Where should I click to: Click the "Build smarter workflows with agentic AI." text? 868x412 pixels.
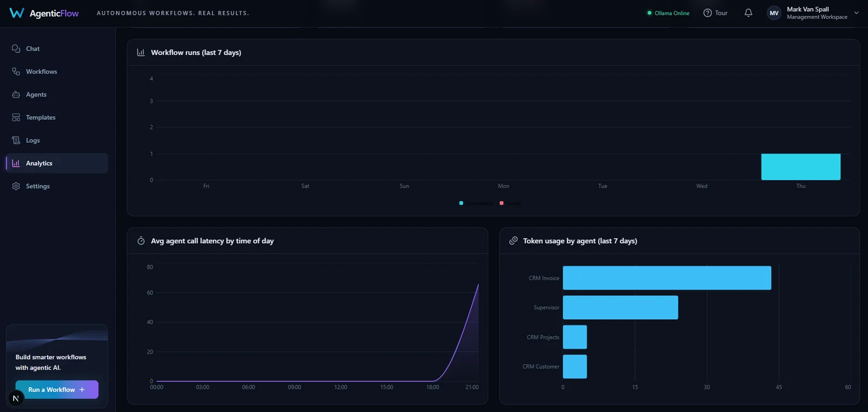pos(50,362)
